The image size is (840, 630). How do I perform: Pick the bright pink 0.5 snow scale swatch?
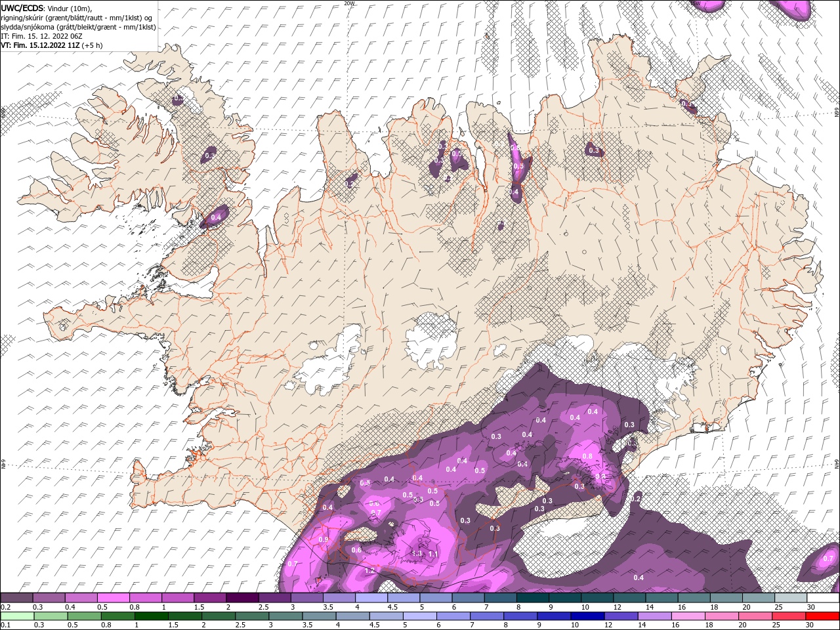pyautogui.click(x=114, y=598)
